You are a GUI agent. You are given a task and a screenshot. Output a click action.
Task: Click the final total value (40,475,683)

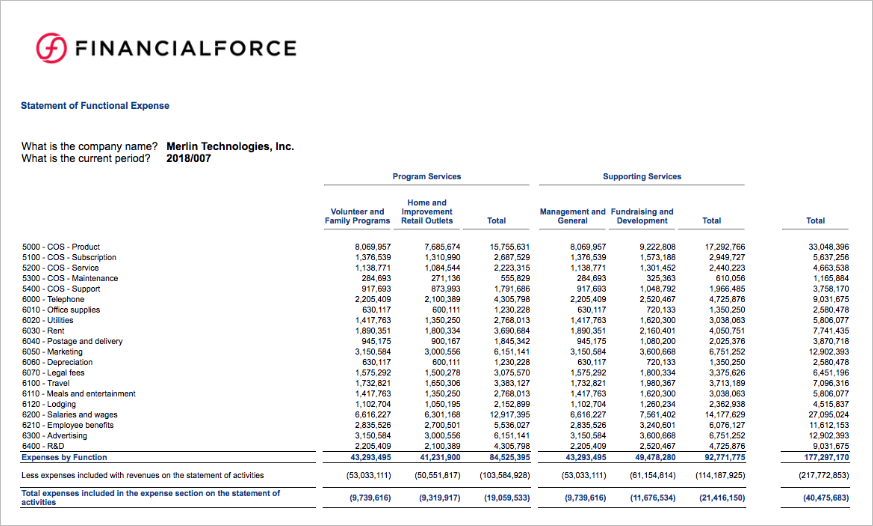[826, 497]
